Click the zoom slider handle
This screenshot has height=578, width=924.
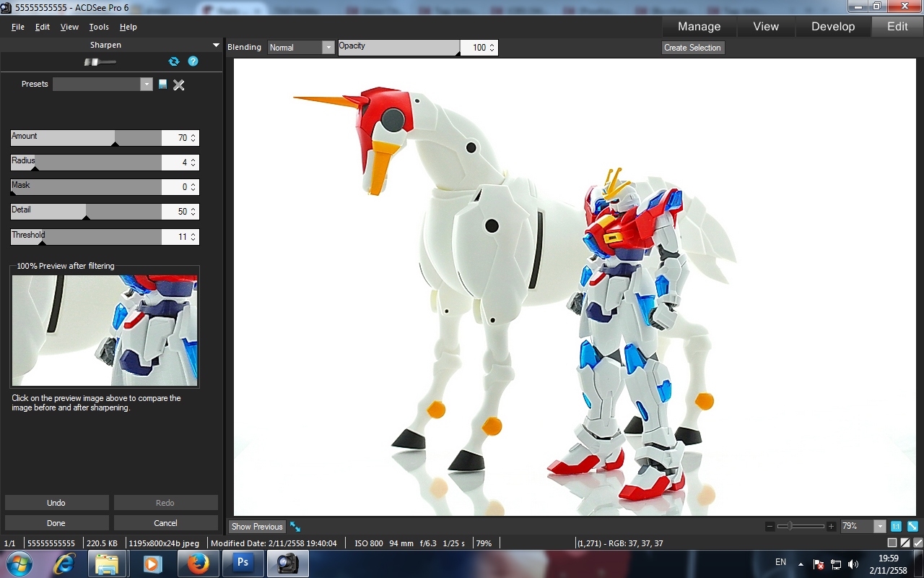click(790, 527)
